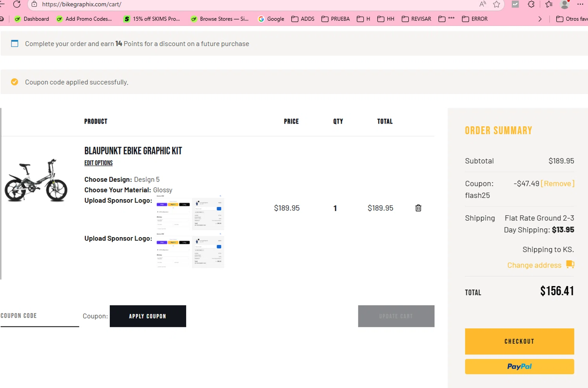Click the URL text in address bar
The image size is (588, 388).
(82, 4)
